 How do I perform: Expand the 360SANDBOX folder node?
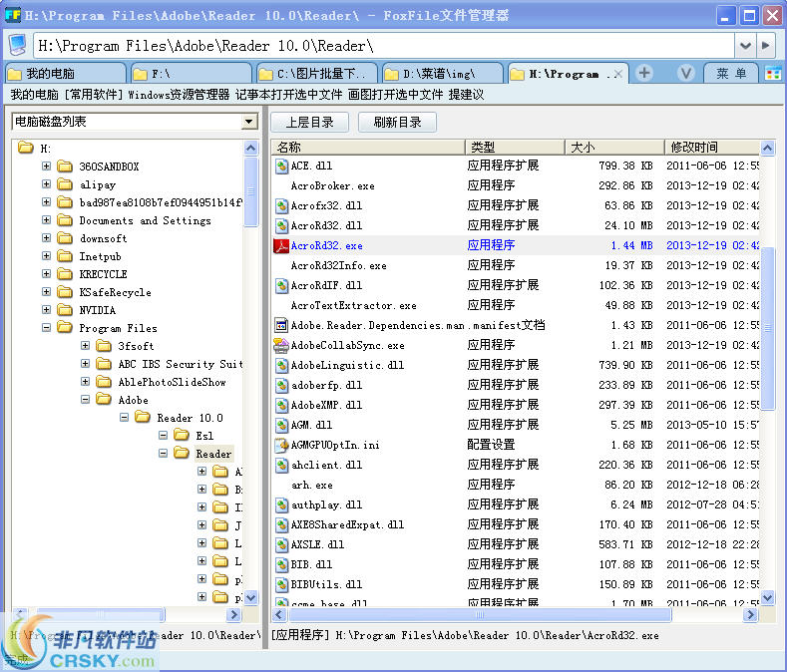[46, 167]
